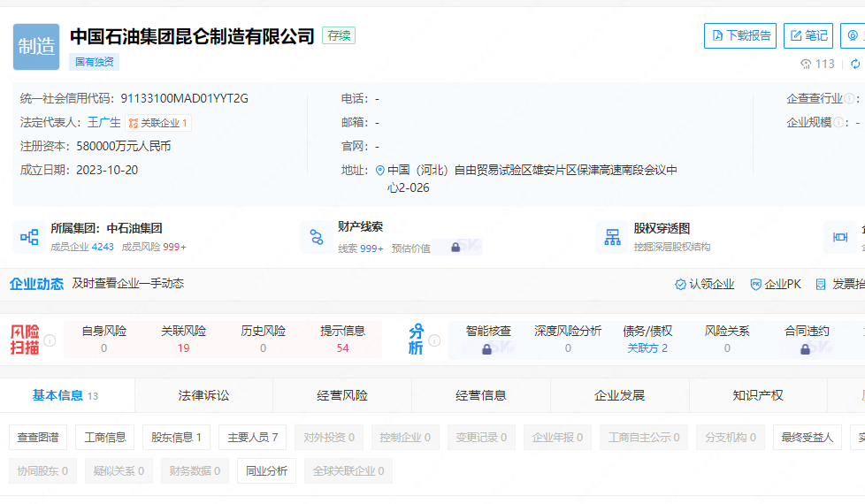View 成员风险 999+ count

point(154,247)
